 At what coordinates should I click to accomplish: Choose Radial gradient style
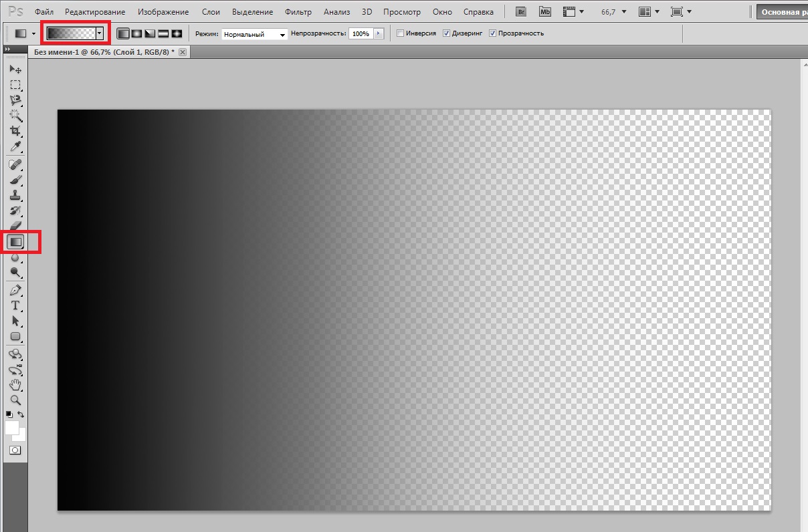pyautogui.click(x=136, y=33)
